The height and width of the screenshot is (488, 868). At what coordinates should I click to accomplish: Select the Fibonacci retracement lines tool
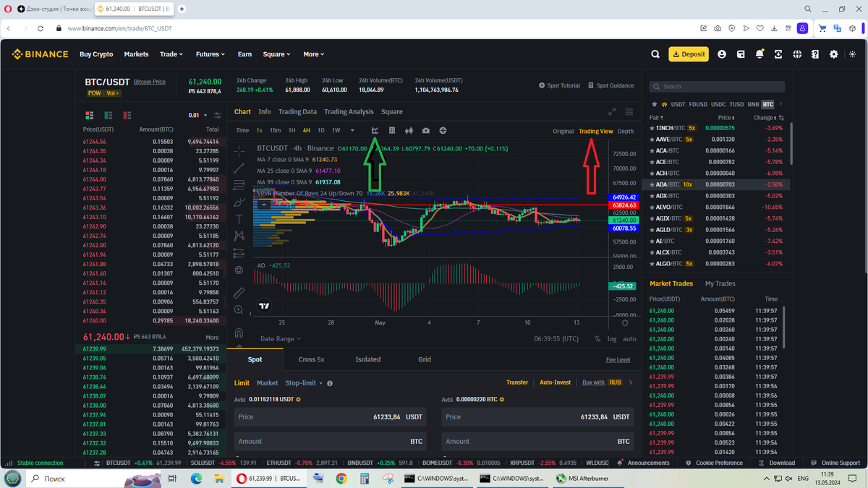239,185
